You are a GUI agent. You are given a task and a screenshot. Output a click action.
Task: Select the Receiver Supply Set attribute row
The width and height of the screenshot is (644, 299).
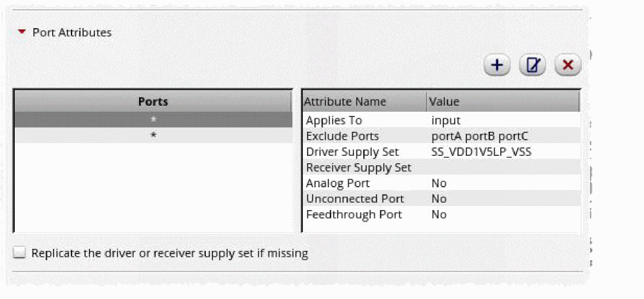[358, 167]
